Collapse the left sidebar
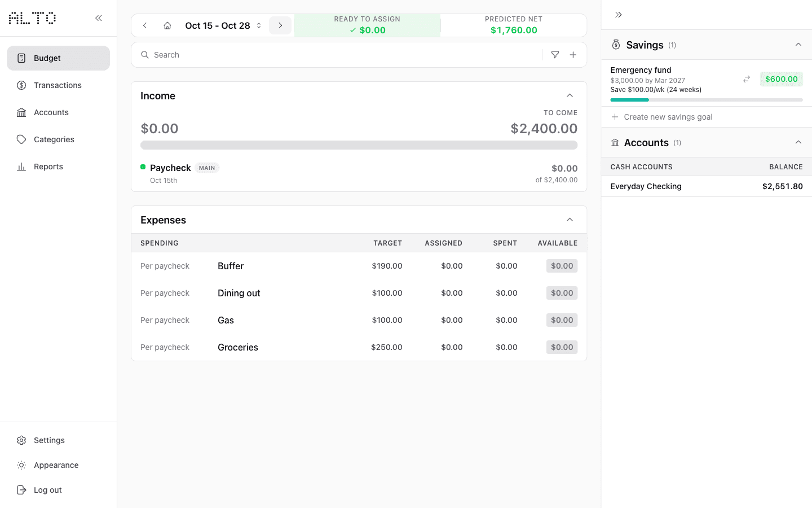Screen dimensions: 812x508 (99, 18)
